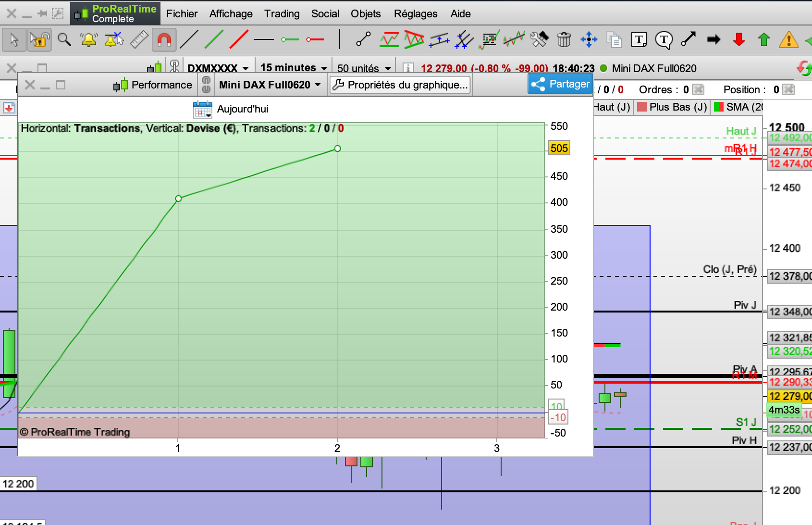
Task: Open the Objets menu
Action: tap(366, 13)
